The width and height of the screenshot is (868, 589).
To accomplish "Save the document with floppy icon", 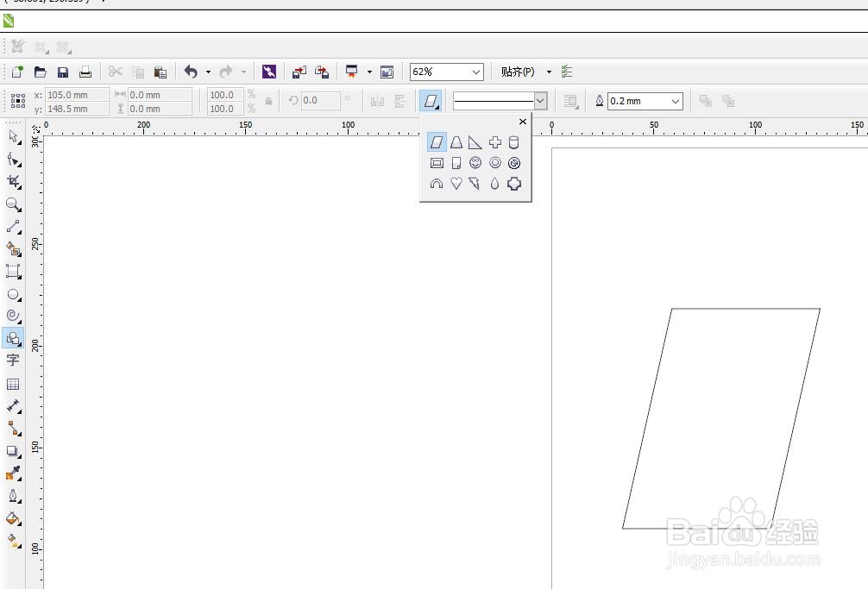I will pos(62,72).
